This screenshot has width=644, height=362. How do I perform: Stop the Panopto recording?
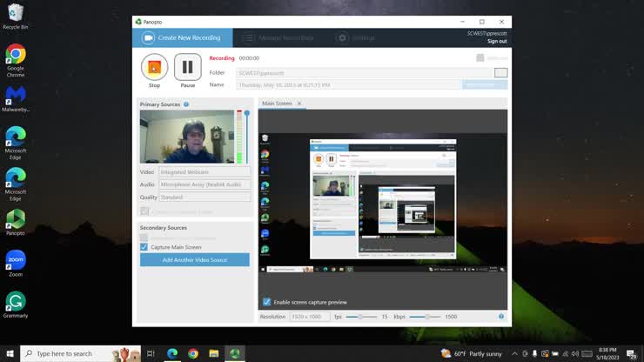pyautogui.click(x=154, y=68)
